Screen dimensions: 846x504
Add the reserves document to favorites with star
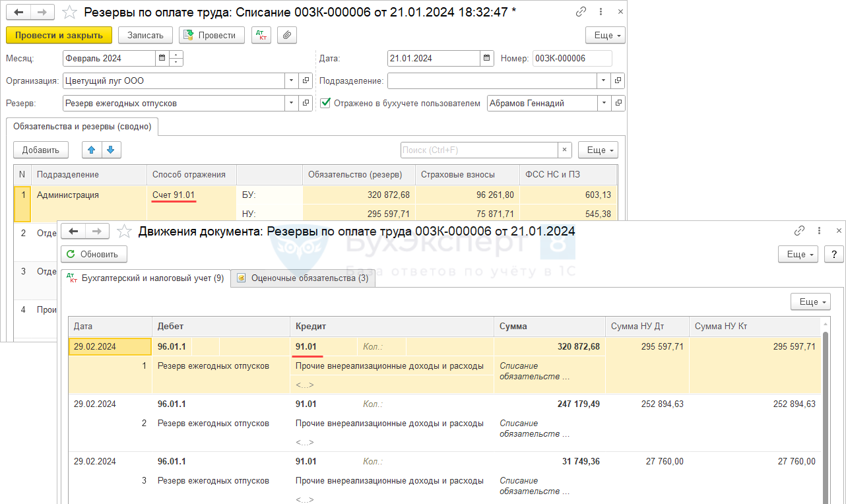[x=69, y=12]
